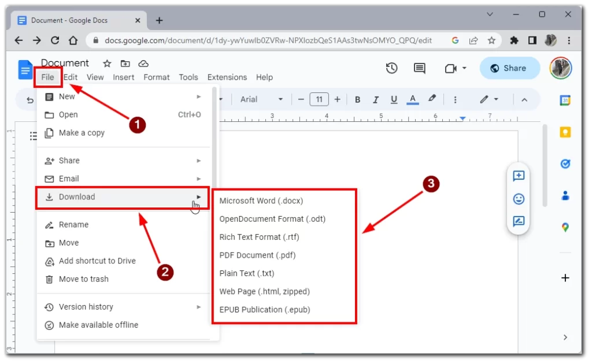
Task: Choose Open from File menu
Action: pos(124,114)
